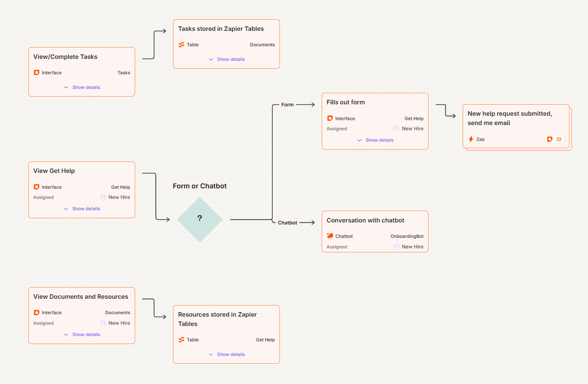
Task: Click the Table icon in Resources stored card
Action: click(181, 340)
